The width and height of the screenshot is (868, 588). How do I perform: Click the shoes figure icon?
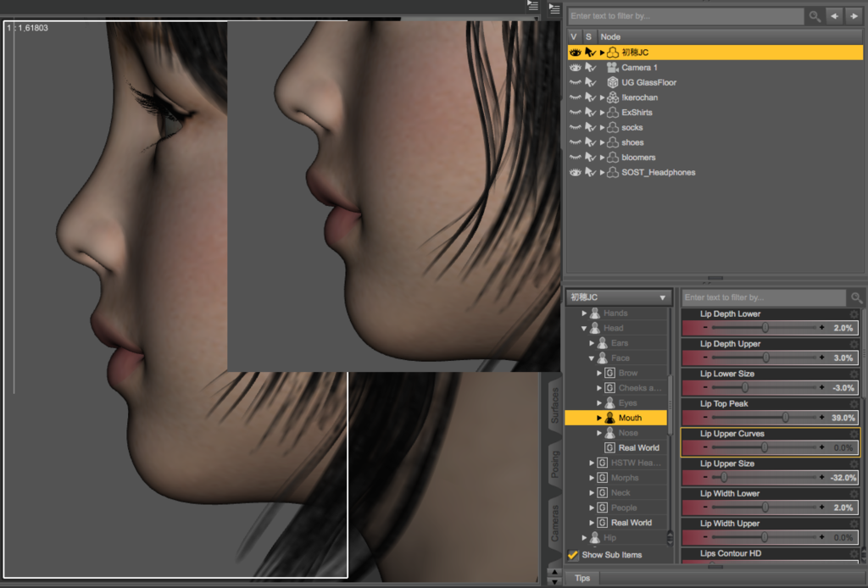tap(612, 142)
